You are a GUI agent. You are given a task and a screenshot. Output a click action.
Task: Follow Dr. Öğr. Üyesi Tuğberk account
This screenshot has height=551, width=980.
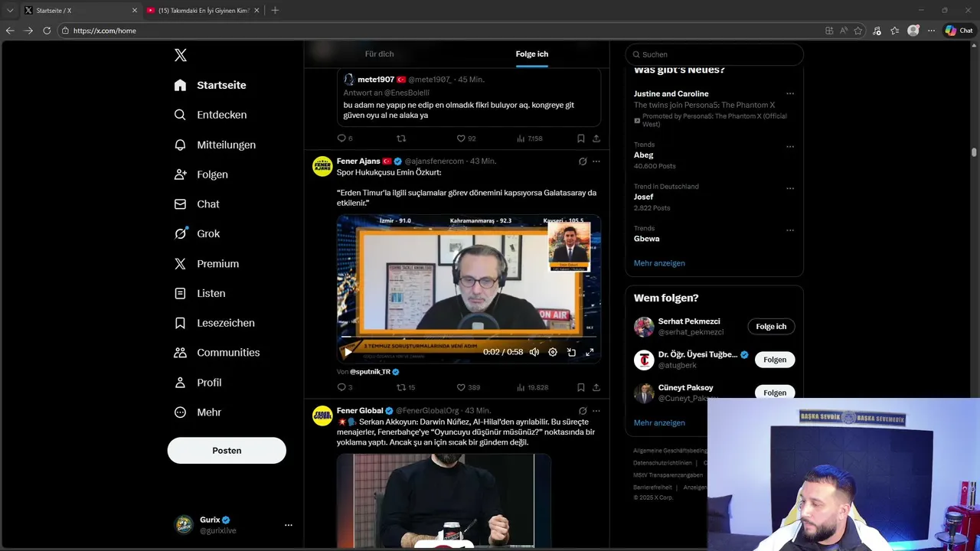pos(775,360)
